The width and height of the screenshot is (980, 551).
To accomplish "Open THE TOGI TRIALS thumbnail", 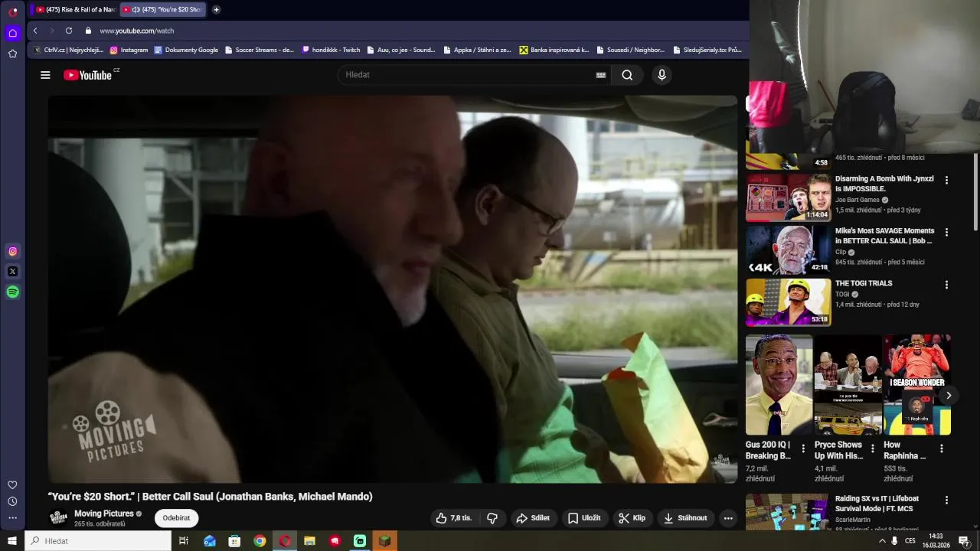I will pyautogui.click(x=788, y=302).
